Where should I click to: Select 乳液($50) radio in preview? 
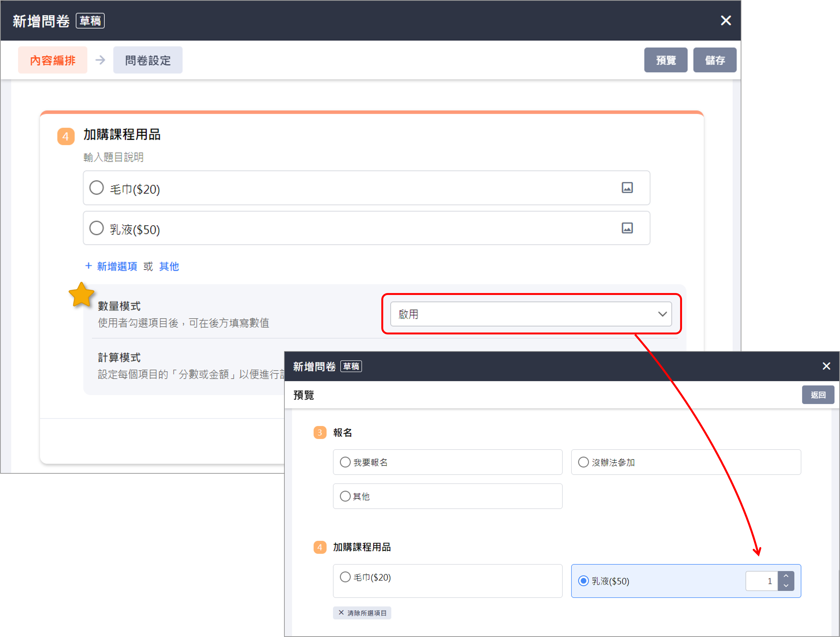coord(583,581)
